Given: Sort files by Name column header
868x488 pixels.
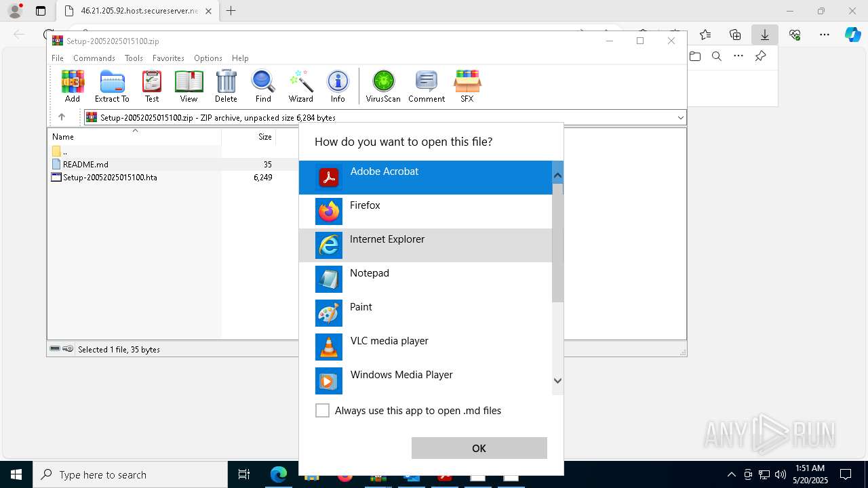Looking at the screenshot, I should 134,136.
